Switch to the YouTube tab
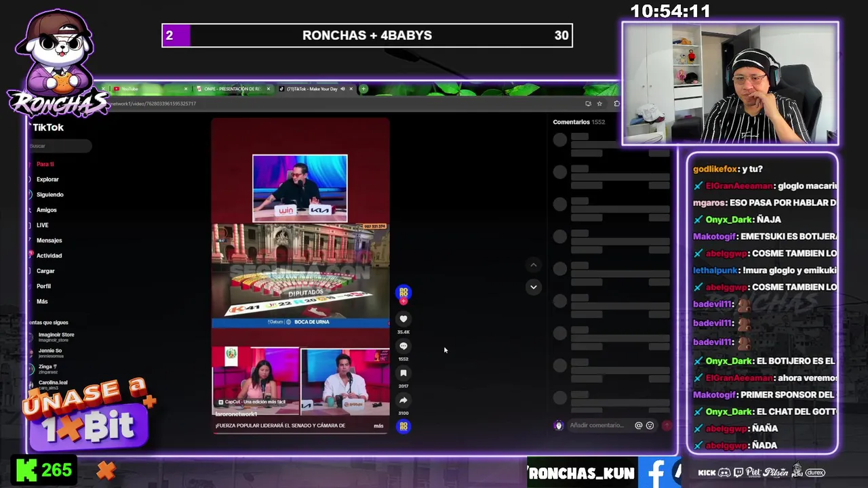Image resolution: width=868 pixels, height=488 pixels. point(149,89)
